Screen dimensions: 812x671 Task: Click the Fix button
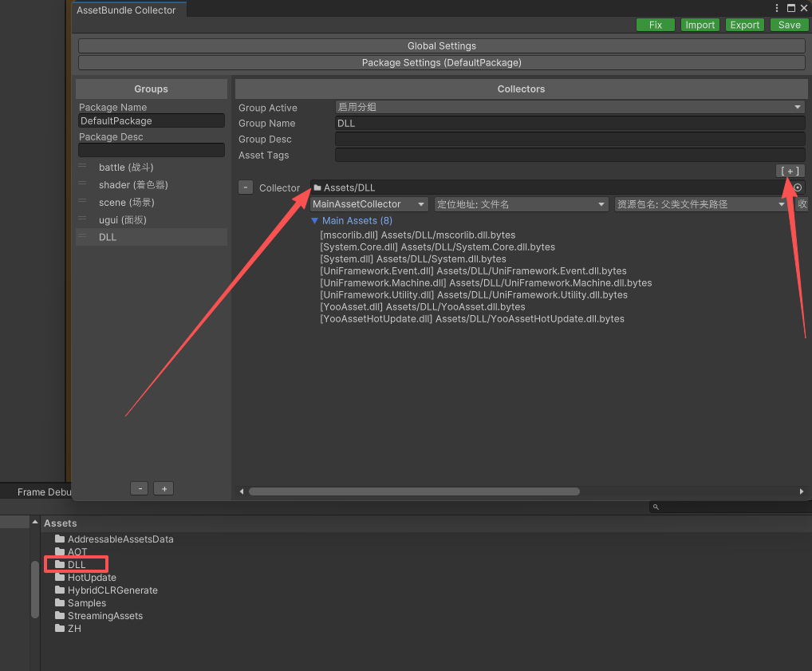pos(655,25)
